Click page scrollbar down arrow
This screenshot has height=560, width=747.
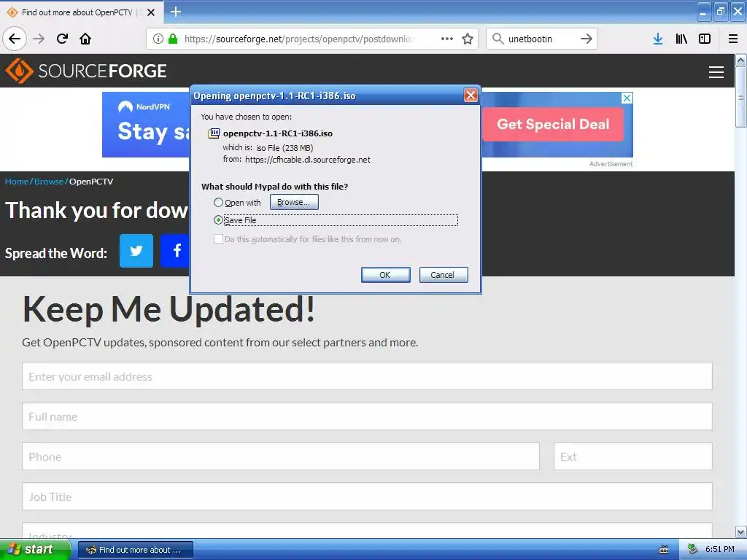point(741,532)
